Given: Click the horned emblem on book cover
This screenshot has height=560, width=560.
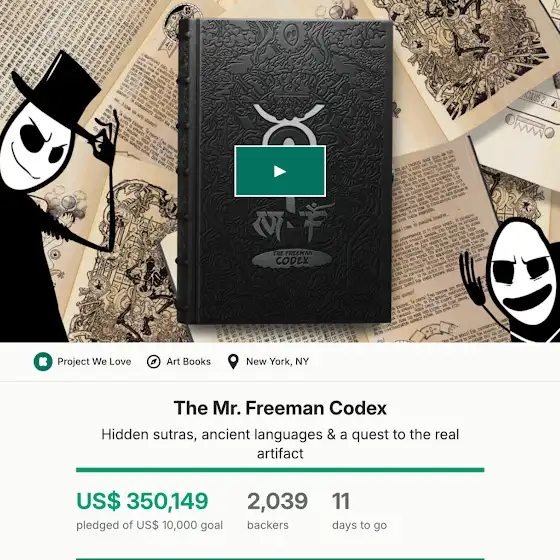Looking at the screenshot, I should click(289, 123).
